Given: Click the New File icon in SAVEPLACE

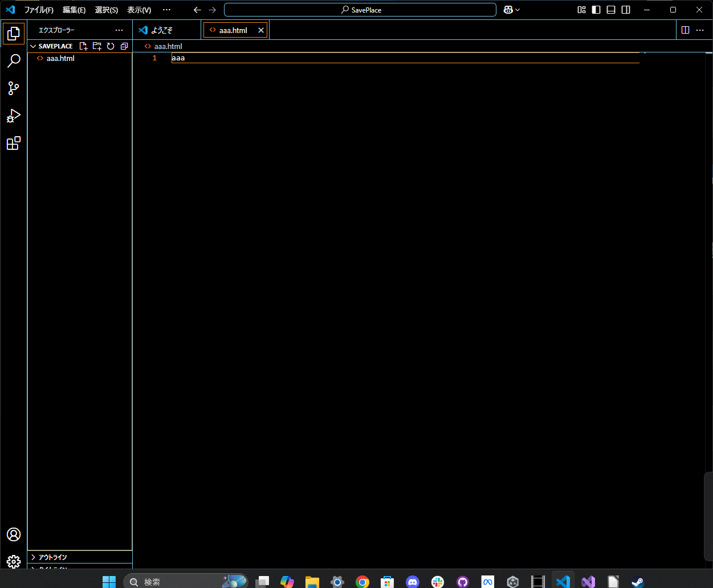Looking at the screenshot, I should (84, 46).
